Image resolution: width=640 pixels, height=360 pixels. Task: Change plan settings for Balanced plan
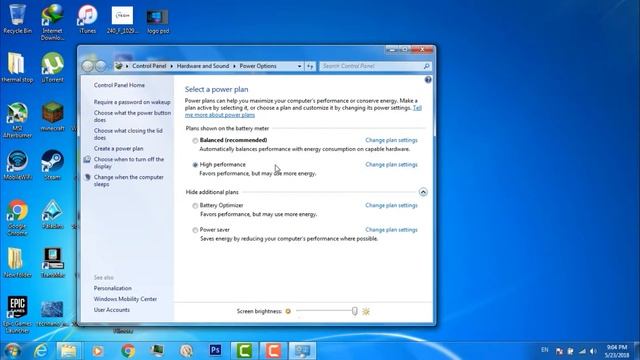point(391,140)
